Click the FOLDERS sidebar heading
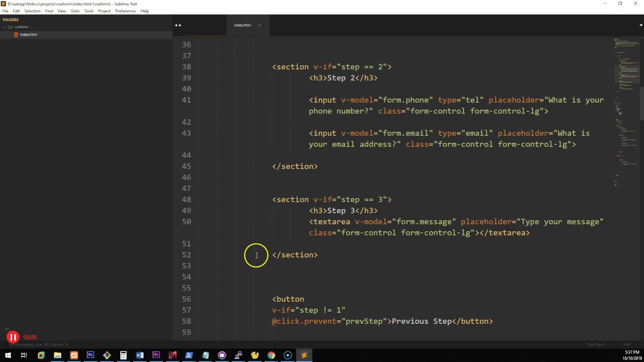 point(11,20)
